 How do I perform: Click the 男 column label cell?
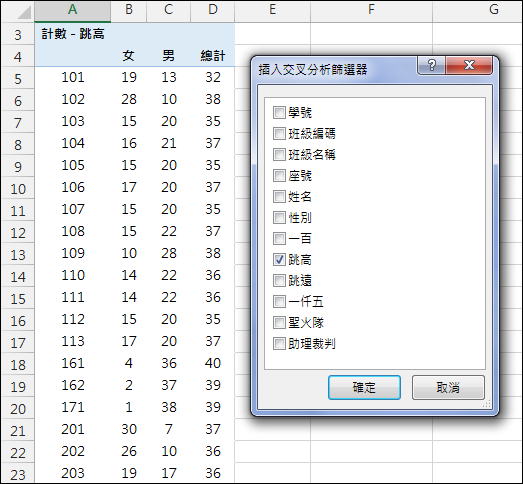[x=169, y=56]
